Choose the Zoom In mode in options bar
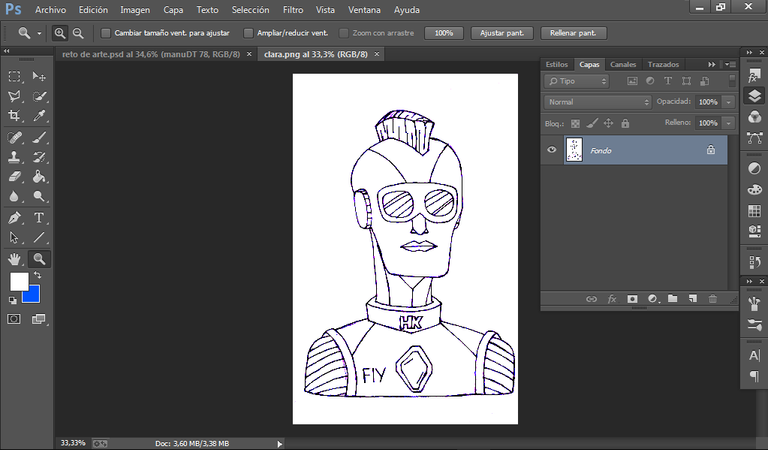The width and height of the screenshot is (768, 450). (60, 33)
